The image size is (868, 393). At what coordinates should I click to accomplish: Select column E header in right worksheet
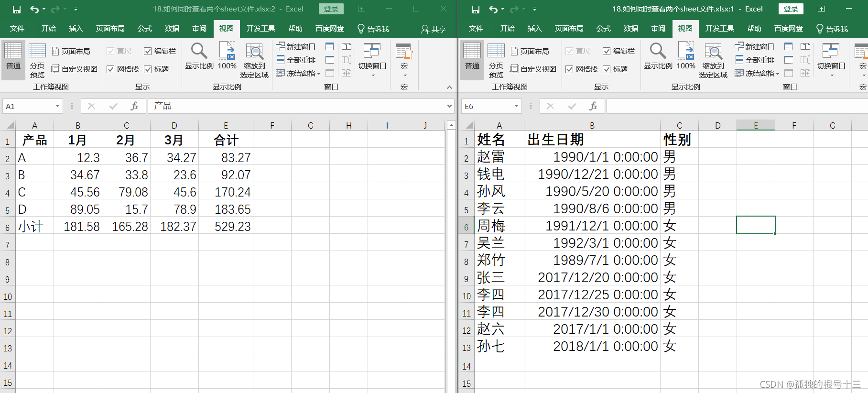(756, 125)
